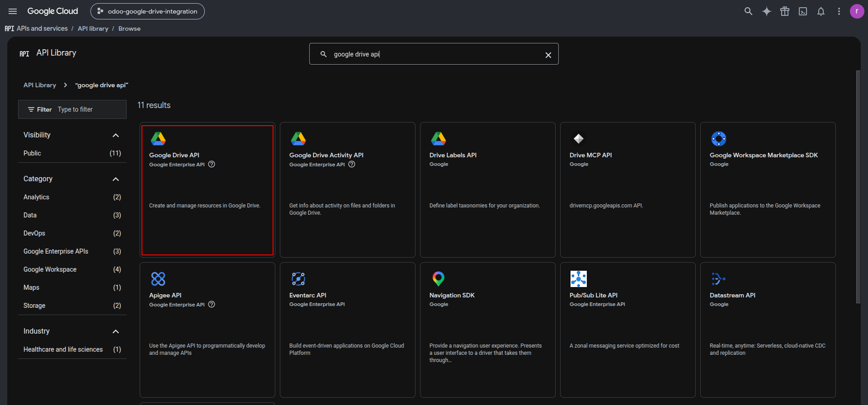This screenshot has width=868, height=405.
Task: Click the Eventarc API logo icon
Action: pos(298,279)
